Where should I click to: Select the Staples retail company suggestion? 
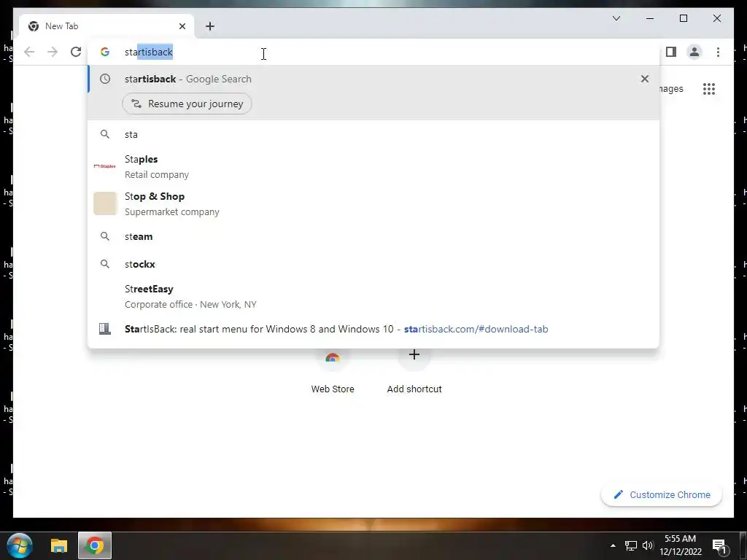(x=373, y=166)
